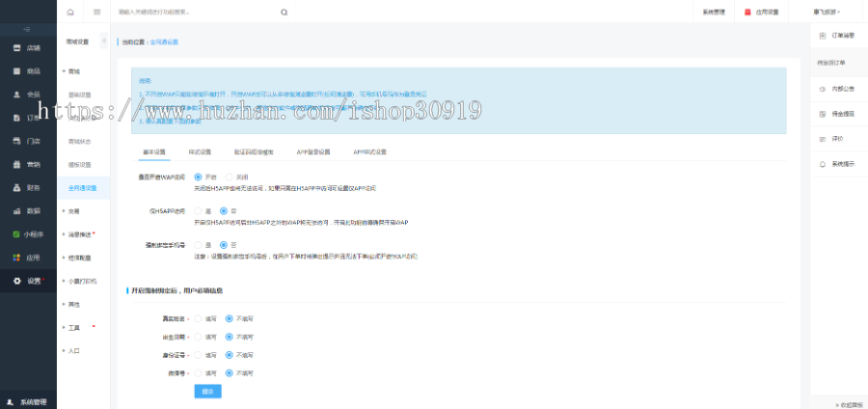Screen dimensions: 868x409
Task: Click the home icon in top bar
Action: click(70, 12)
